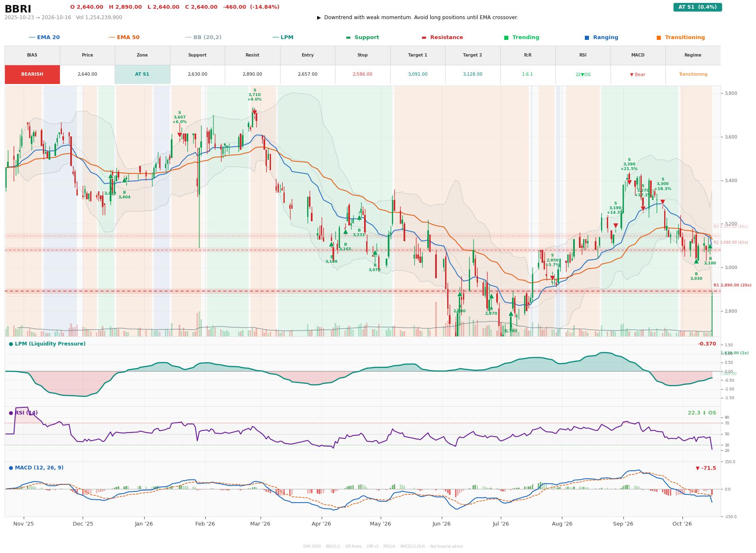This screenshot has height=553, width=756.
Task: Click the buy marker labeled 3,030
Action: [697, 261]
